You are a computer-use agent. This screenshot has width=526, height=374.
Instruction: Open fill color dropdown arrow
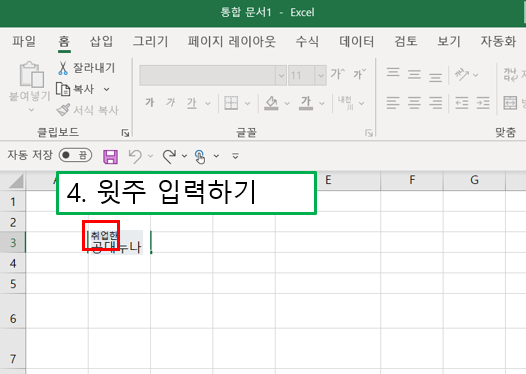[287, 103]
